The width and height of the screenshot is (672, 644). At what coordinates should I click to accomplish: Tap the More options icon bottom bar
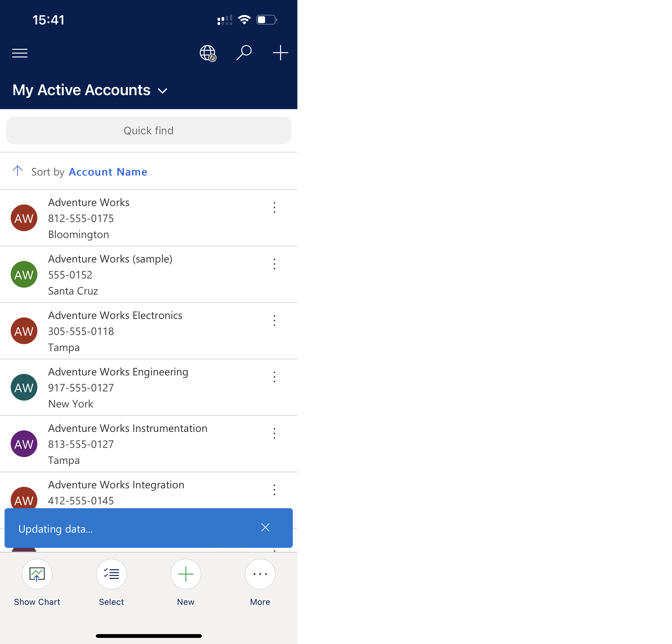pyautogui.click(x=260, y=573)
